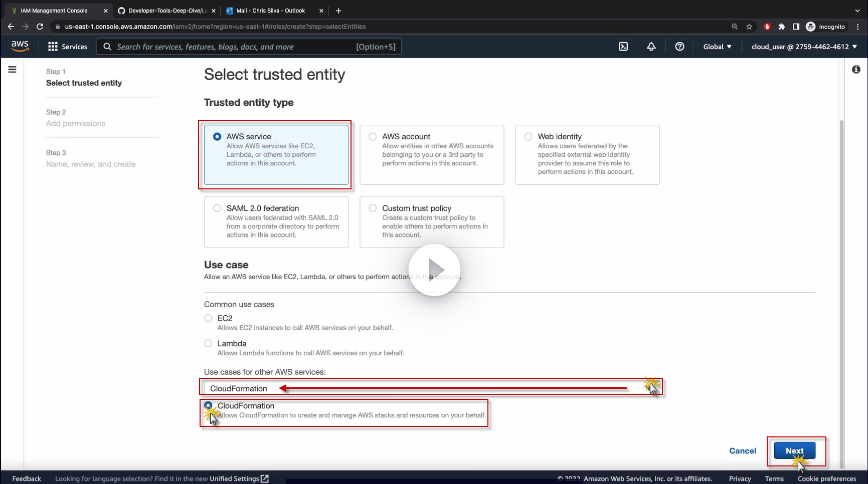
Task: Open the Services grid menu icon
Action: pyautogui.click(x=53, y=47)
